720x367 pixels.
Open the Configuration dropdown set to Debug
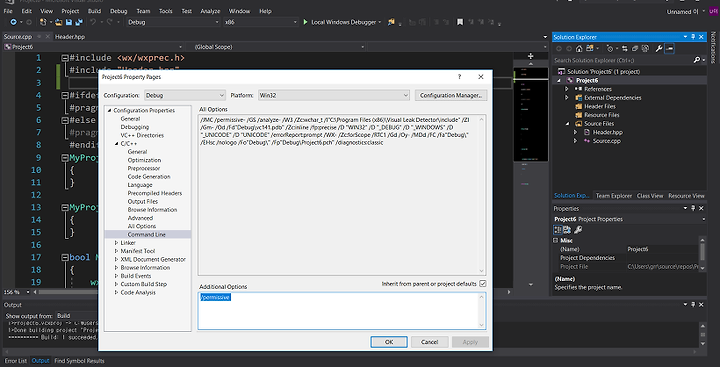click(185, 96)
